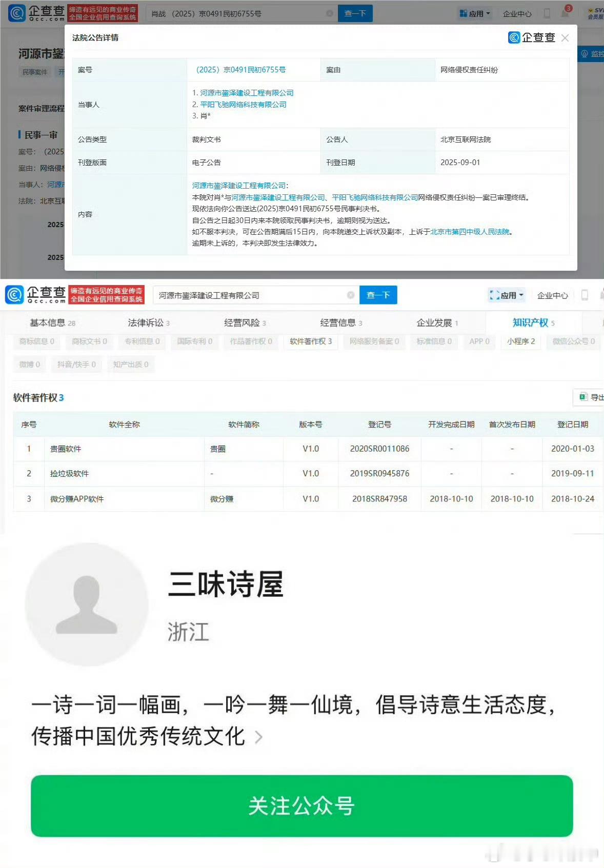Expand the account description with the chevron
Screen dimensions: 604x868
tap(259, 737)
